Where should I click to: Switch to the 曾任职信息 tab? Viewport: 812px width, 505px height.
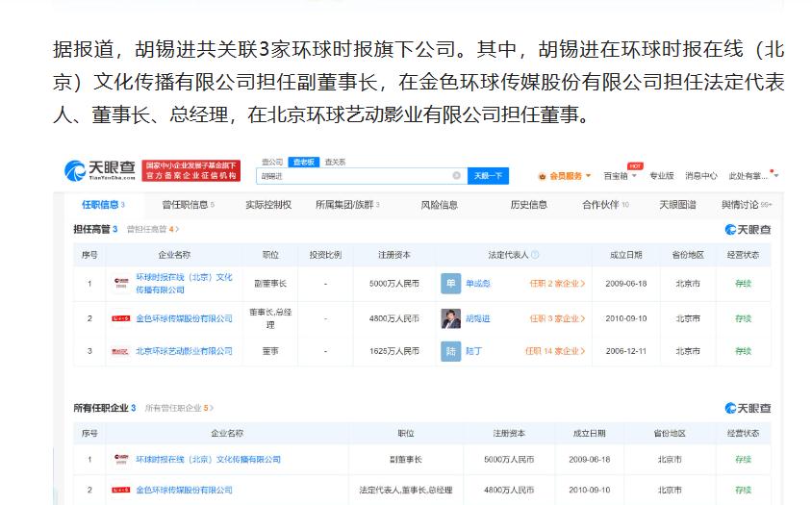[188, 205]
